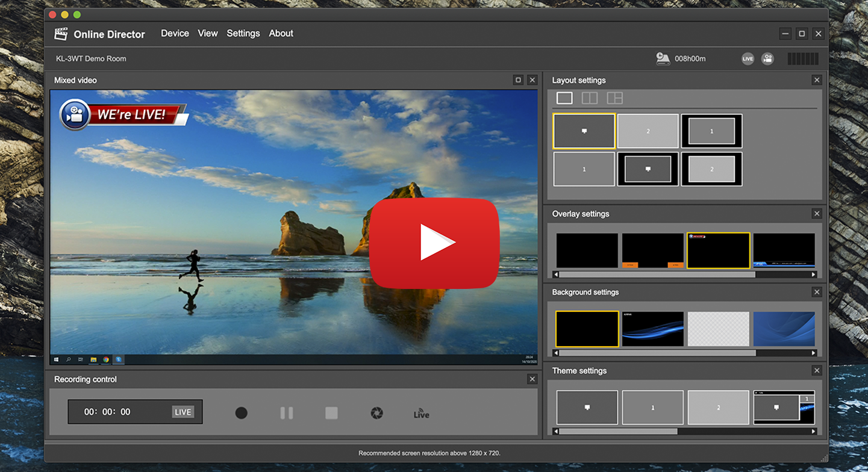Screen dimensions: 868x472
Task: Select the overlay with blue bottom banner
Action: tap(784, 250)
